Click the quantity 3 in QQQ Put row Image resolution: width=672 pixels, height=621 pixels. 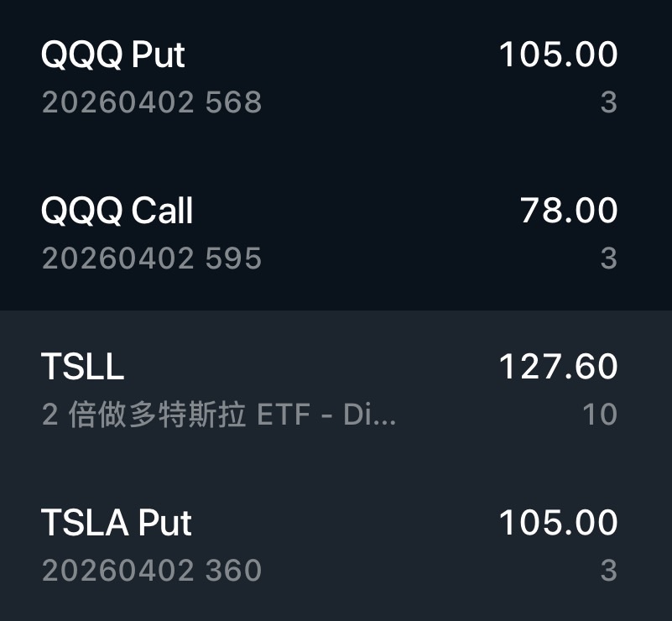(x=608, y=103)
